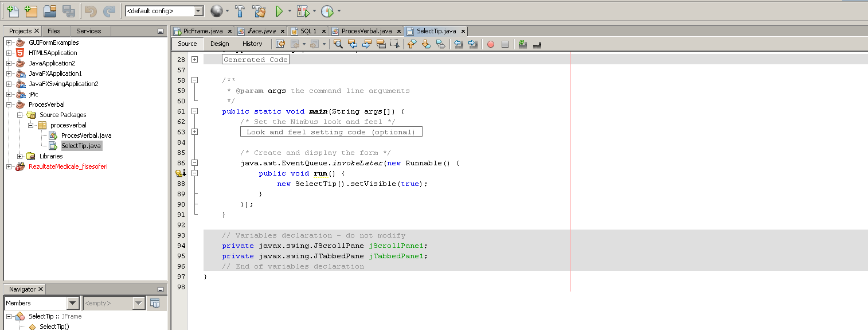Click the Toggle Bookmark icon
The width and height of the screenshot is (868, 330).
point(440,44)
